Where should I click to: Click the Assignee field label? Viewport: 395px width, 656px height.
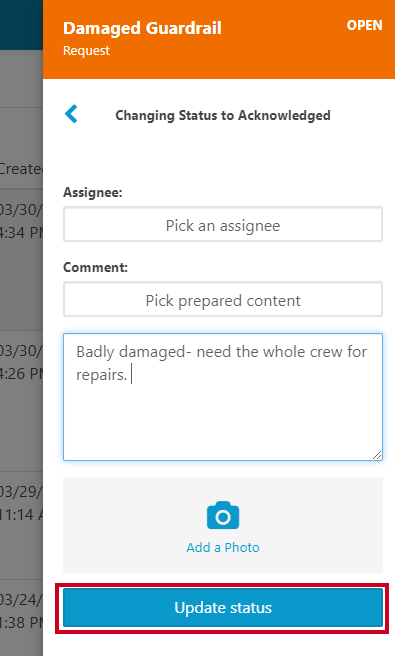(x=93, y=192)
